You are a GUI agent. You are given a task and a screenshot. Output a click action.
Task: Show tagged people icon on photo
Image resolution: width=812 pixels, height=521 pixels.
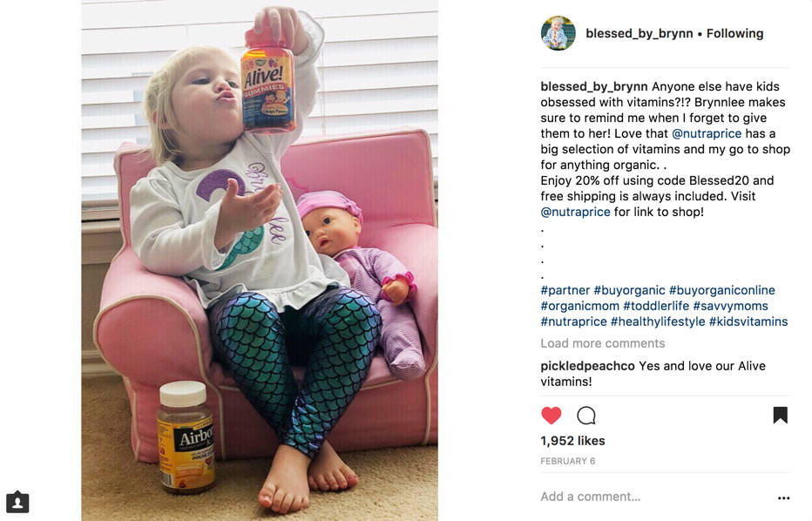[17, 502]
